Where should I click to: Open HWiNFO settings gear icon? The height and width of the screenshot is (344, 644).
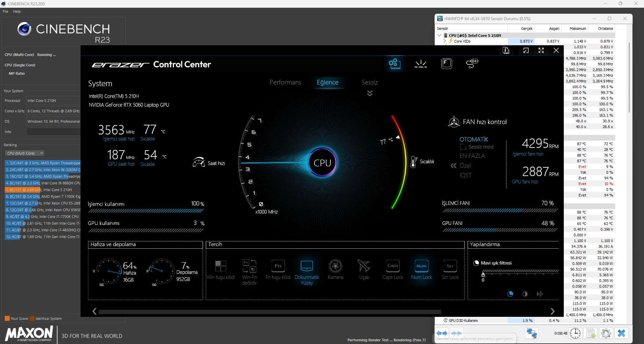[606, 333]
